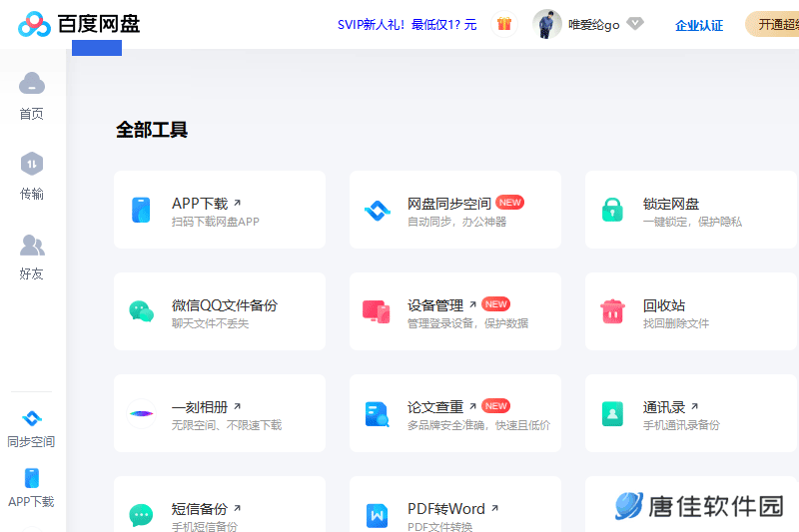The width and height of the screenshot is (799, 532).
Task: Click the green padlock 锁定网盘 icon
Action: (x=612, y=210)
